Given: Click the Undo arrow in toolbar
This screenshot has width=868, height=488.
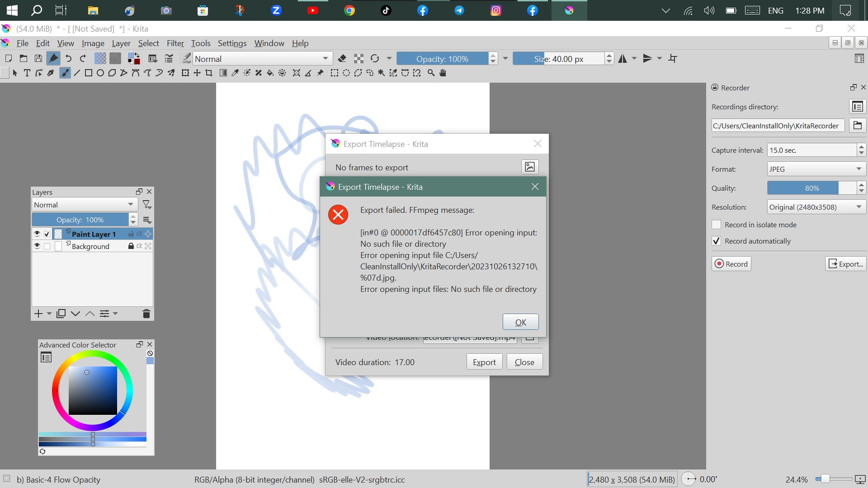Looking at the screenshot, I should [x=68, y=58].
